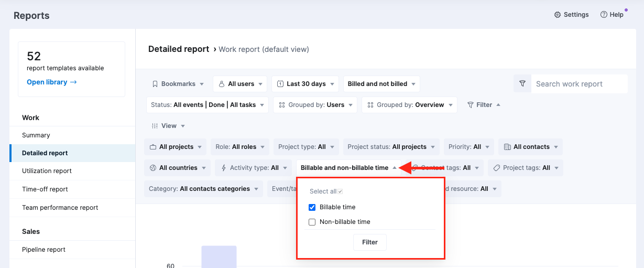The width and height of the screenshot is (644, 268).
Task: Focus the Search work report field
Action: (x=578, y=84)
